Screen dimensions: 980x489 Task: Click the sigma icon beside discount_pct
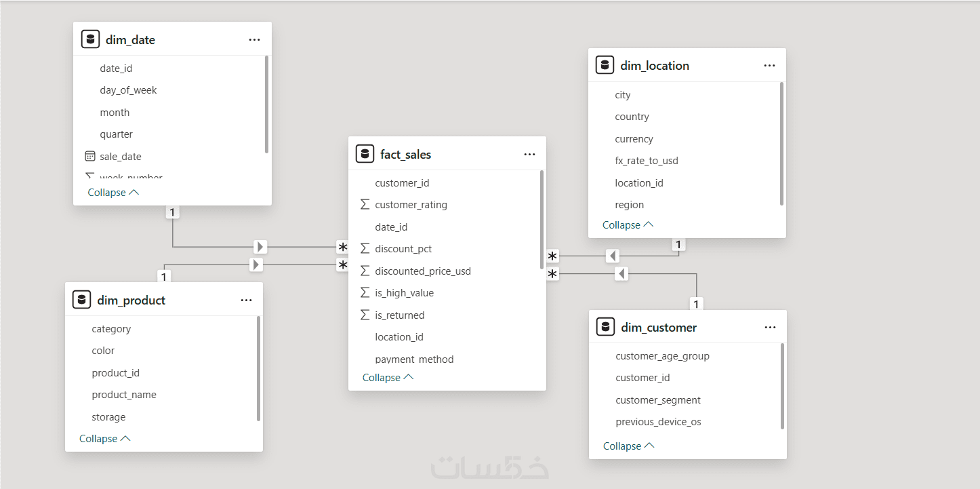point(365,249)
